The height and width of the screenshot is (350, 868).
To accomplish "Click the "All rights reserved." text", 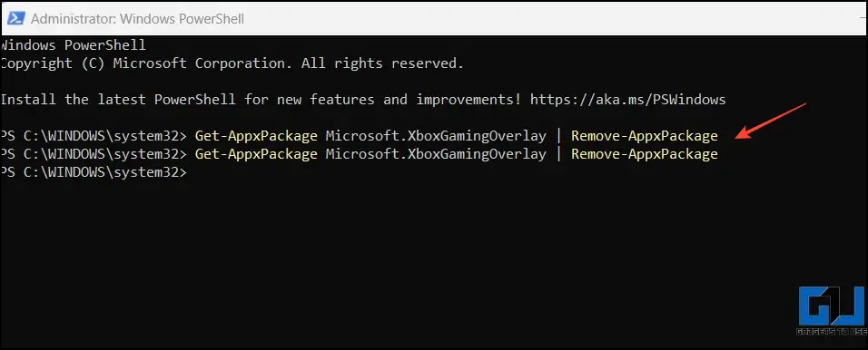I will pos(382,63).
